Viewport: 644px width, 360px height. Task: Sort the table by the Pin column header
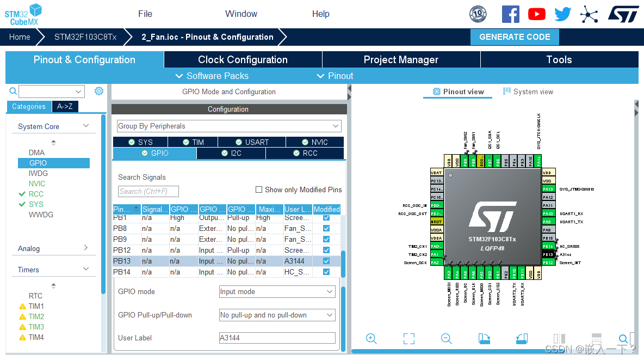127,209
